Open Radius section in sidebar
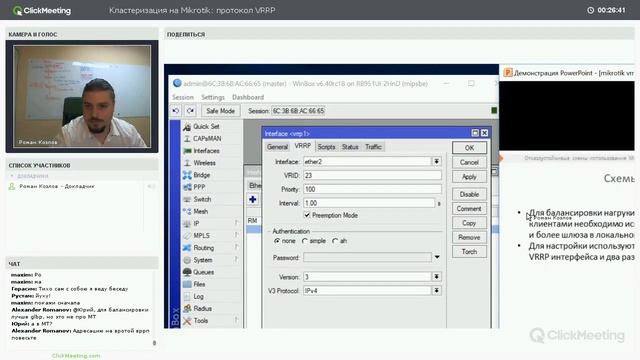The height and width of the screenshot is (360, 640). coord(202,309)
